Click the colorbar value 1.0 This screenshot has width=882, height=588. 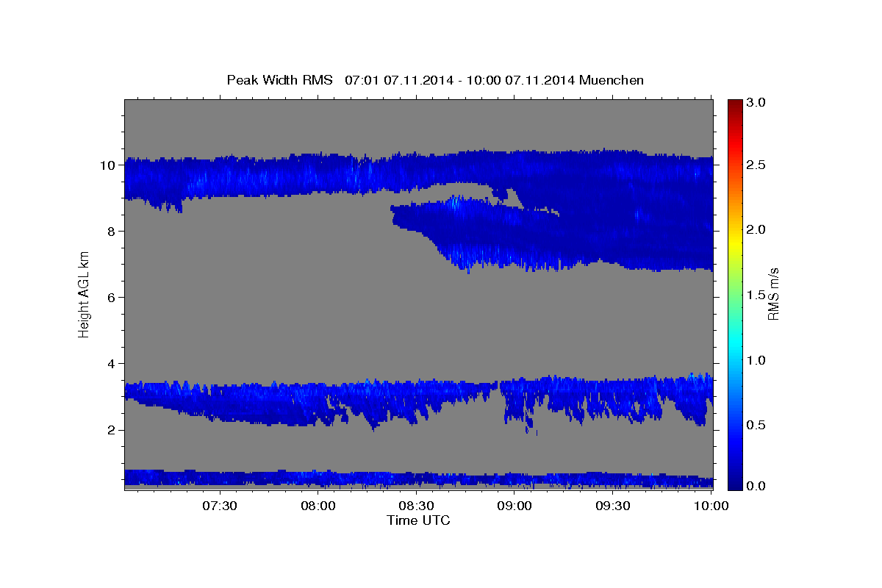(x=757, y=360)
